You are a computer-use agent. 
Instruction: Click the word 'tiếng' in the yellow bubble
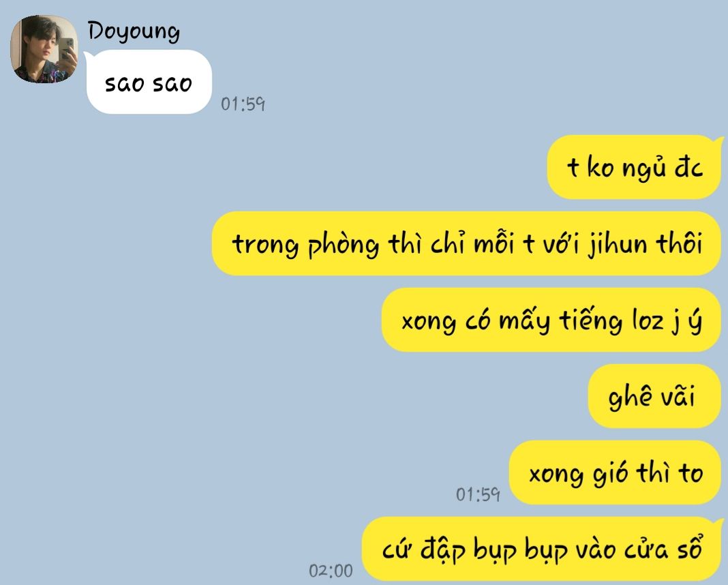(591, 320)
